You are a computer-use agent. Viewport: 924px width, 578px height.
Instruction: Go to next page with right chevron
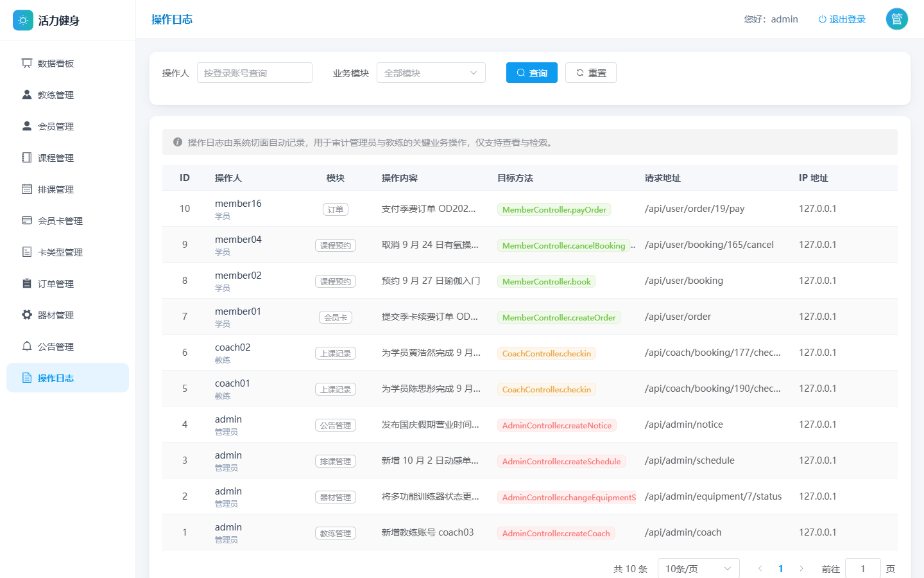pyautogui.click(x=801, y=569)
